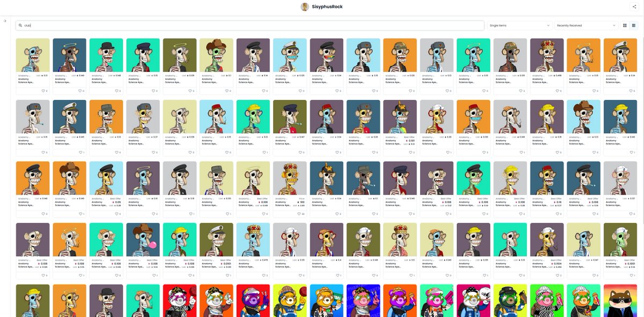Open the green sailor ape on olive background
This screenshot has height=317, width=644.
click(620, 240)
